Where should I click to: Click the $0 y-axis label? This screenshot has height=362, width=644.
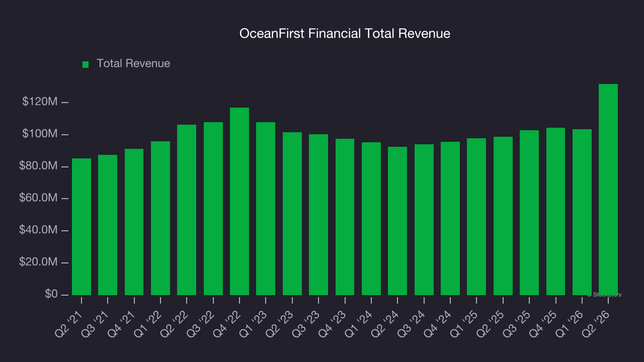coord(51,295)
